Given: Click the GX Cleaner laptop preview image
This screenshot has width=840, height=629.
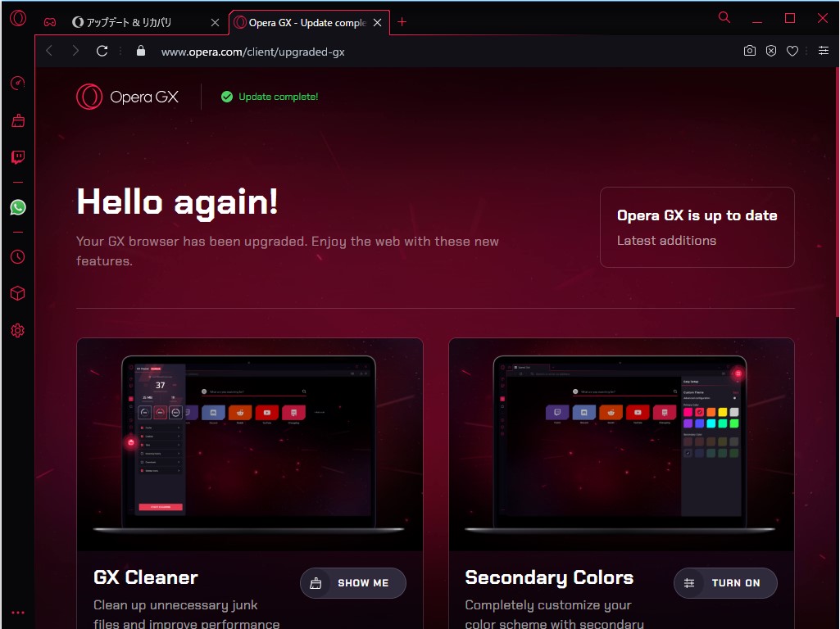Looking at the screenshot, I should 249,444.
